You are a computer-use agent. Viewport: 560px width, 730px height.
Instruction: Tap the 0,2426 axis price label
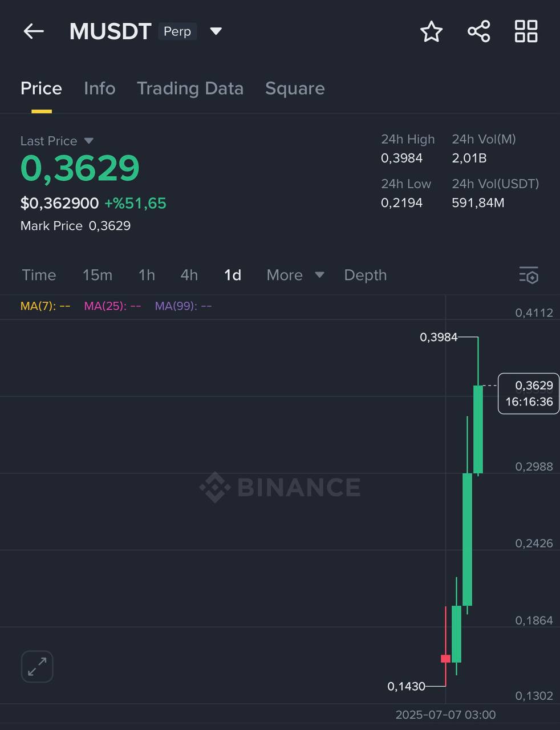click(x=534, y=544)
